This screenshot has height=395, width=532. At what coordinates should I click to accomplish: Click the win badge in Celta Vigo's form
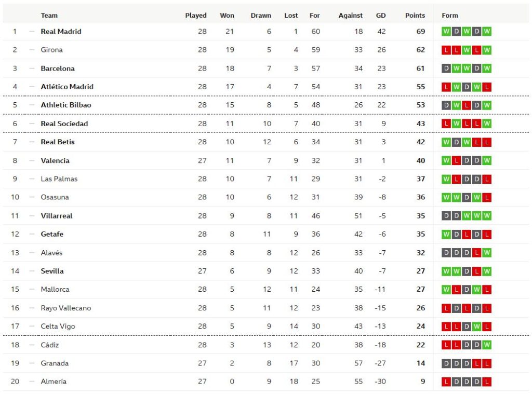click(476, 326)
